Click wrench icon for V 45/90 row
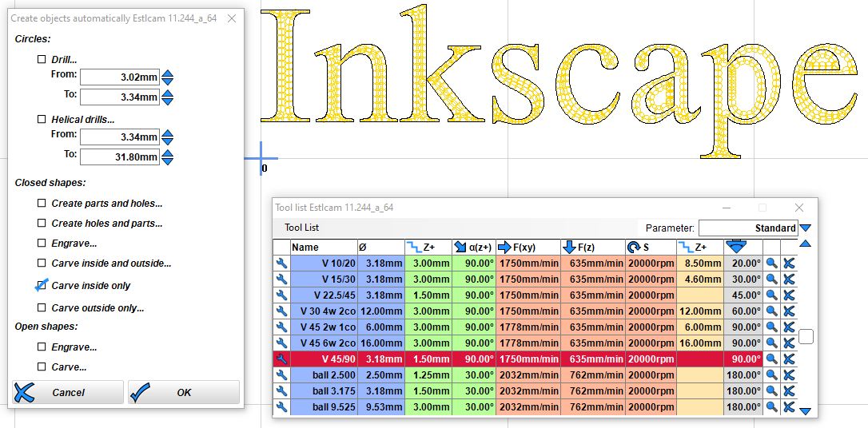This screenshot has width=868, height=428. tap(281, 359)
